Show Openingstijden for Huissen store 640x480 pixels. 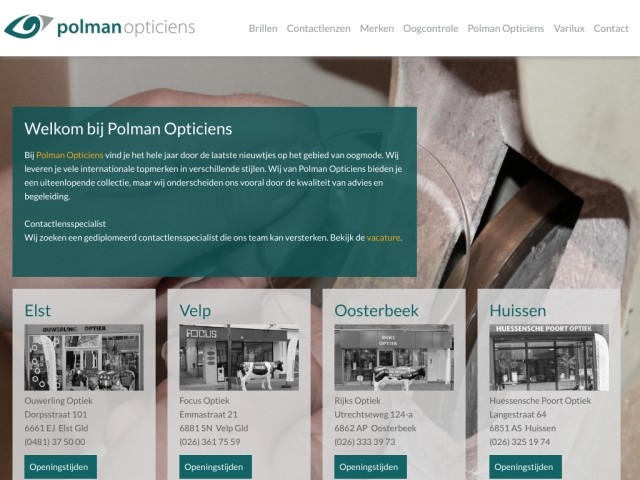tap(526, 467)
